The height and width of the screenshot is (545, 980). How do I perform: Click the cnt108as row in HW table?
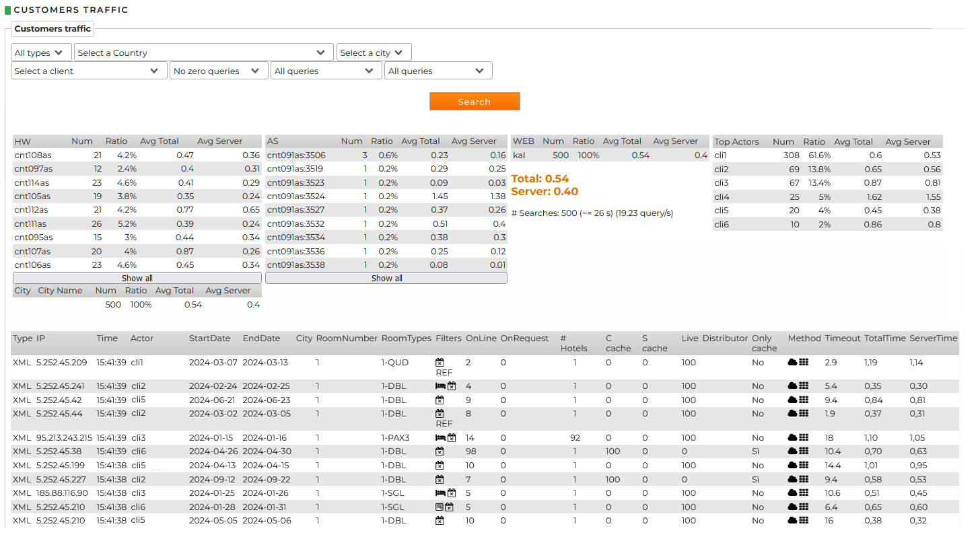pyautogui.click(x=137, y=155)
